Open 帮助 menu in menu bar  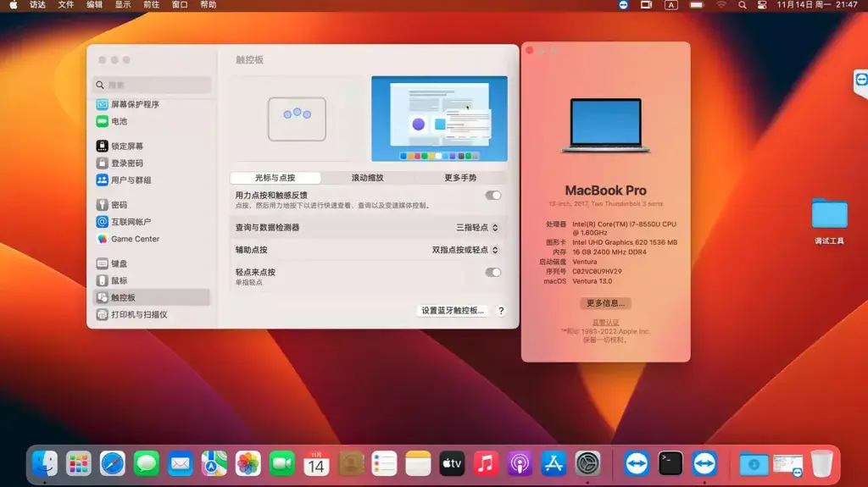(x=209, y=5)
